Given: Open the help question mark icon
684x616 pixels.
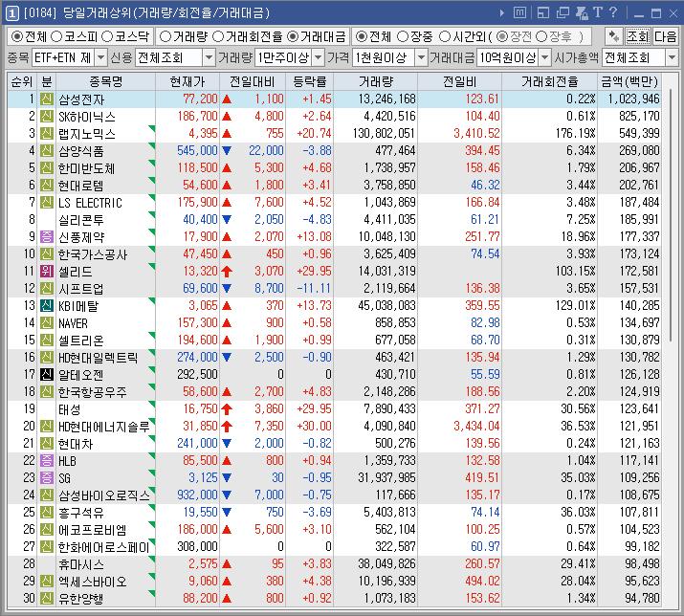Looking at the screenshot, I should (613, 12).
